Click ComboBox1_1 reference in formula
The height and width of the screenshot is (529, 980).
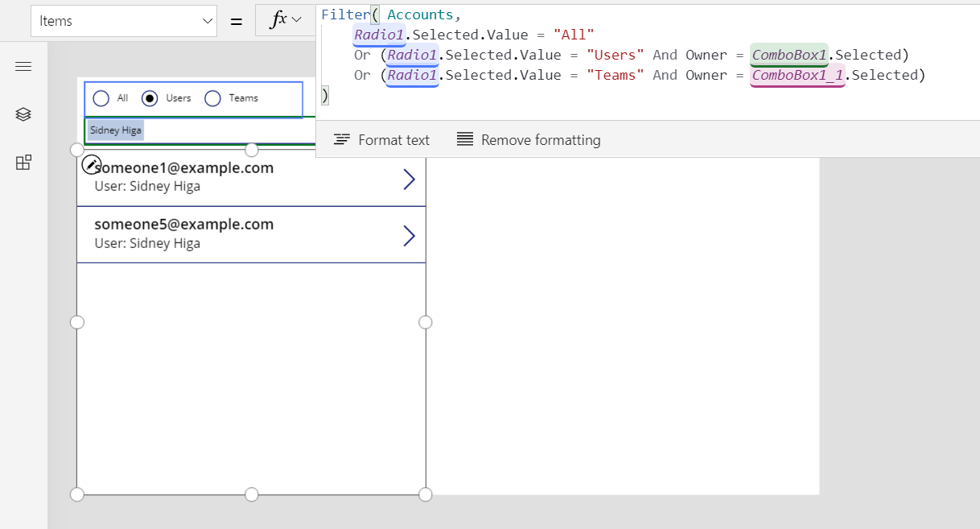(797, 75)
